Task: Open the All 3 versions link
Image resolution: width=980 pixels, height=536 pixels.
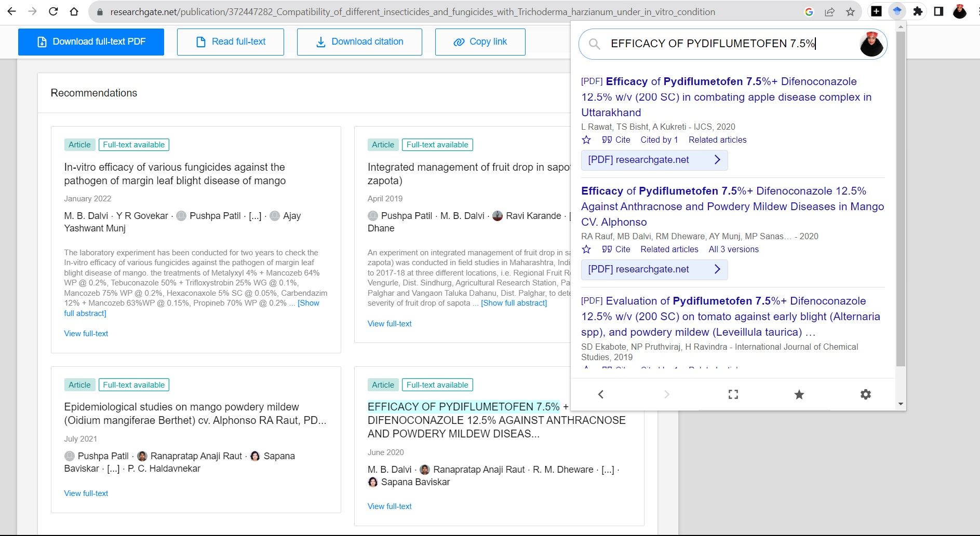Action: coord(734,249)
